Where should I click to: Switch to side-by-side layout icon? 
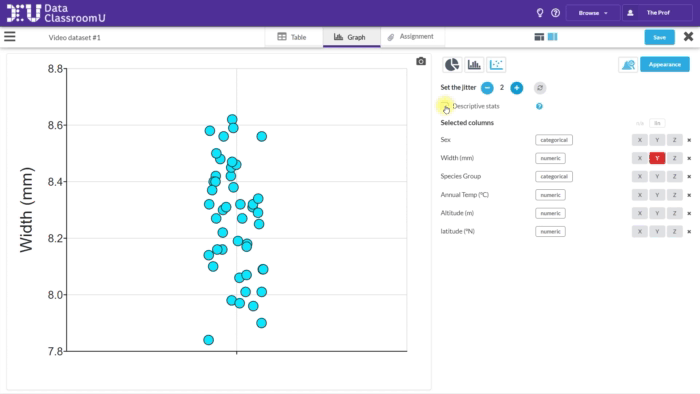(x=553, y=37)
